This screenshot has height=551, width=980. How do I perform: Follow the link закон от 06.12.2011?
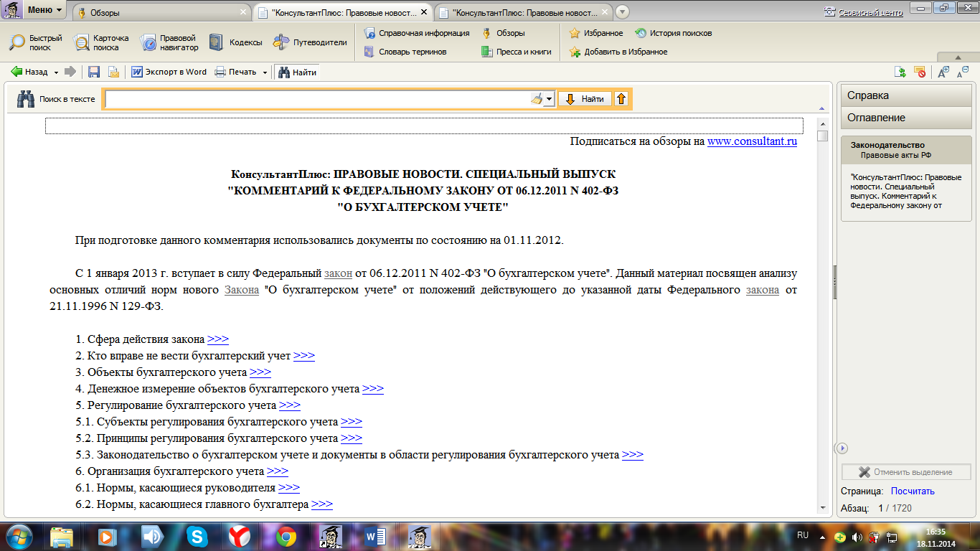click(x=338, y=273)
